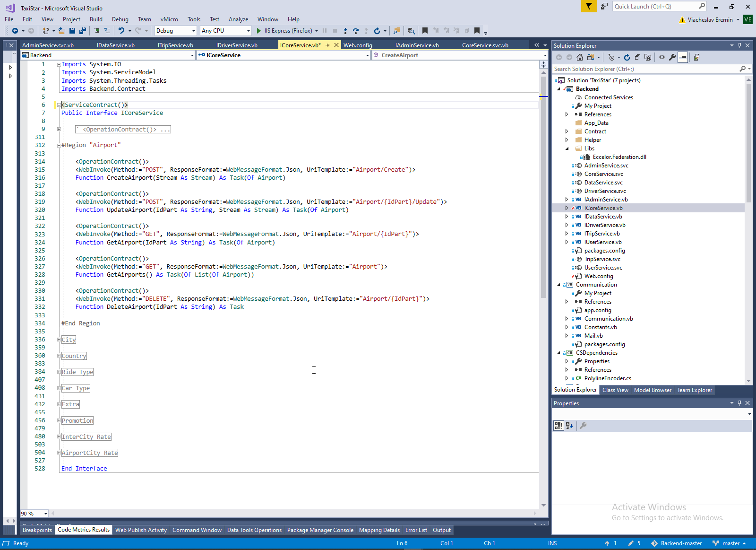
Task: Expand the collapsed Promotion region
Action: click(59, 420)
